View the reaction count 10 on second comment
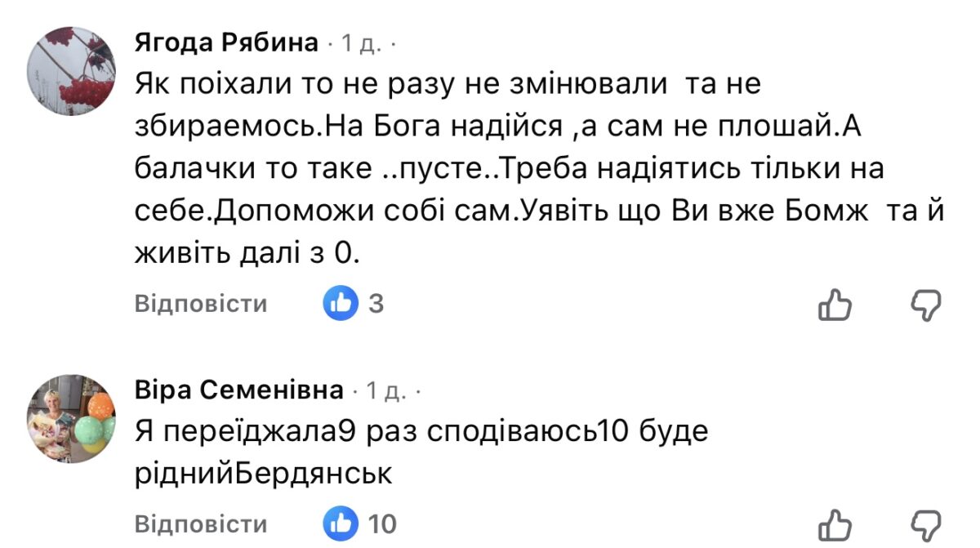This screenshot has width=980, height=548. (x=382, y=523)
